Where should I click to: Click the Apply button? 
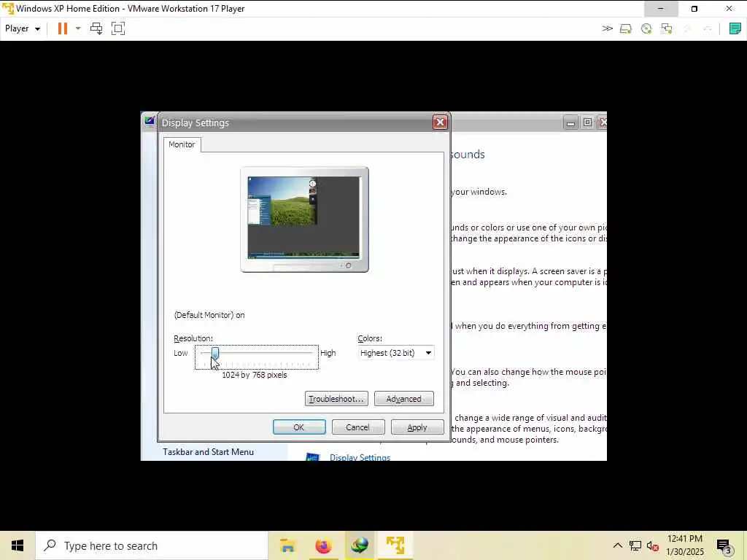click(x=417, y=427)
